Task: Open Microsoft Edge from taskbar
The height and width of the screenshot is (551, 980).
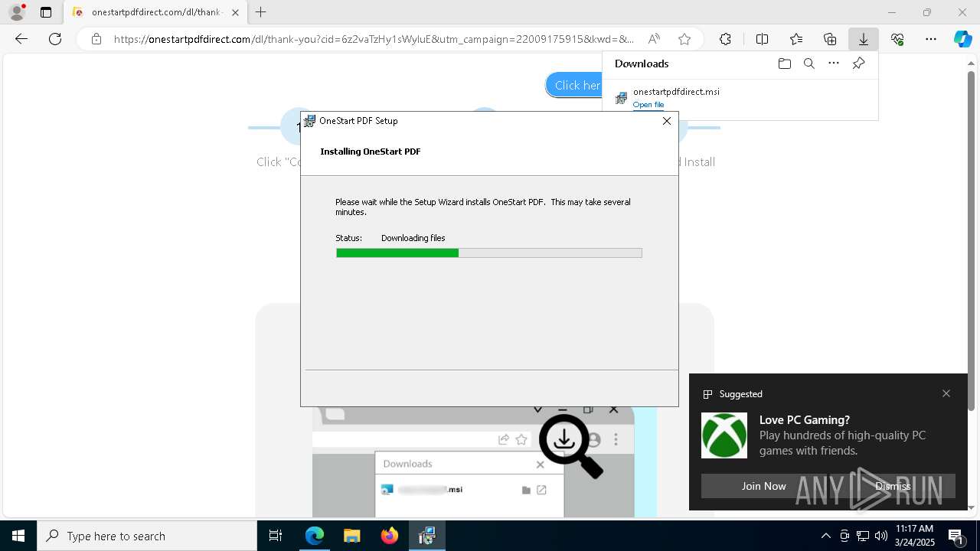Action: coord(315,536)
